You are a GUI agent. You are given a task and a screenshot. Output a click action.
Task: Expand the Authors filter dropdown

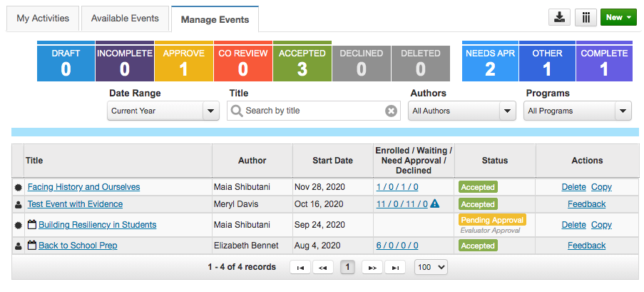click(461, 111)
